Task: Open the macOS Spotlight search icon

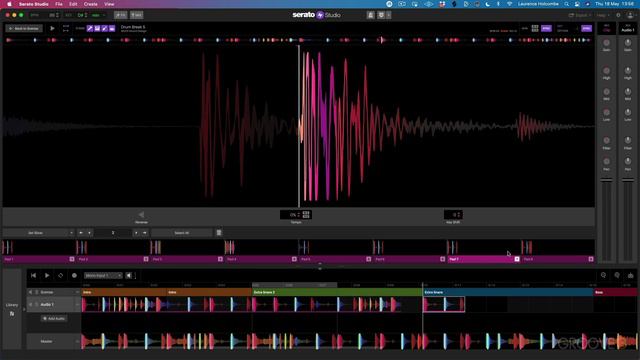Action: [x=567, y=4]
